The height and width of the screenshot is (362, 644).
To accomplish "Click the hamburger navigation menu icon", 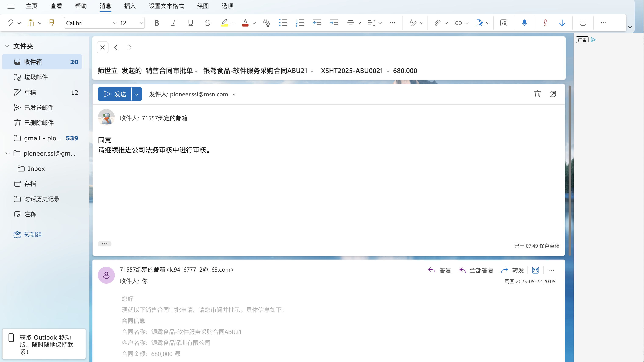I will point(11,6).
